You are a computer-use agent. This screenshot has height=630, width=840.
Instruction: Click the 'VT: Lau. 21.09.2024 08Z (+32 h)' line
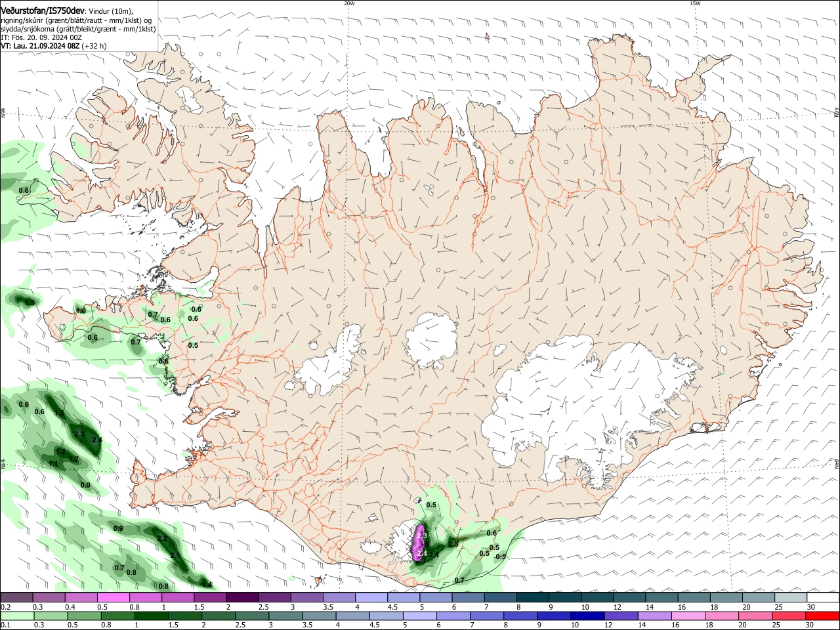(x=54, y=46)
